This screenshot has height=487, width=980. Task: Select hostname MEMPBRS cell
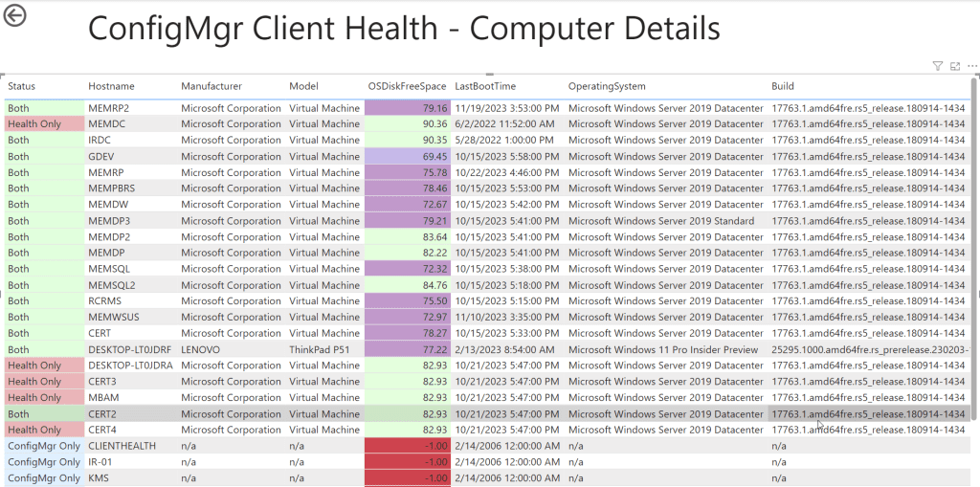coord(131,188)
